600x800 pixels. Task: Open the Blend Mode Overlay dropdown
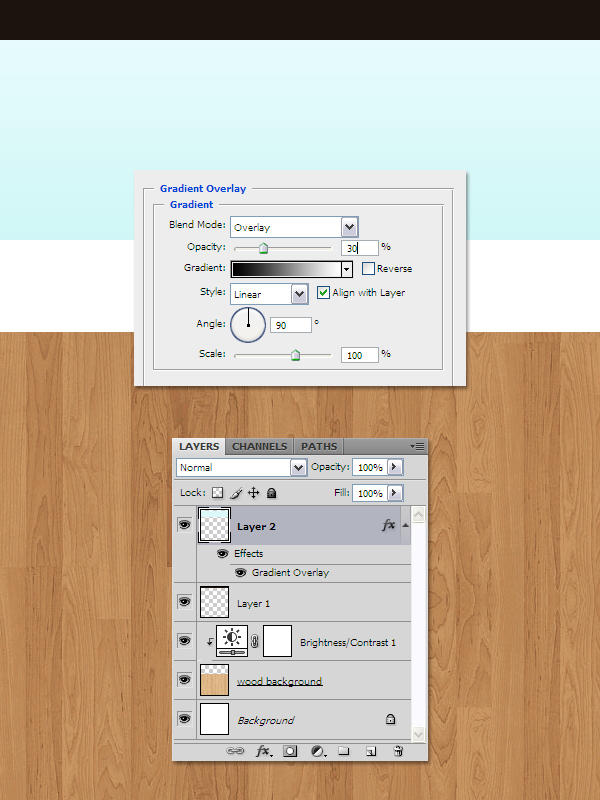(349, 227)
